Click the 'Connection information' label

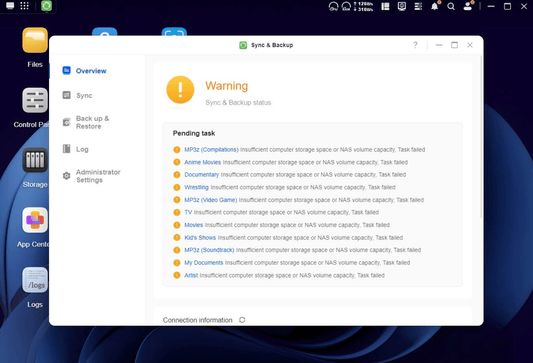(197, 320)
